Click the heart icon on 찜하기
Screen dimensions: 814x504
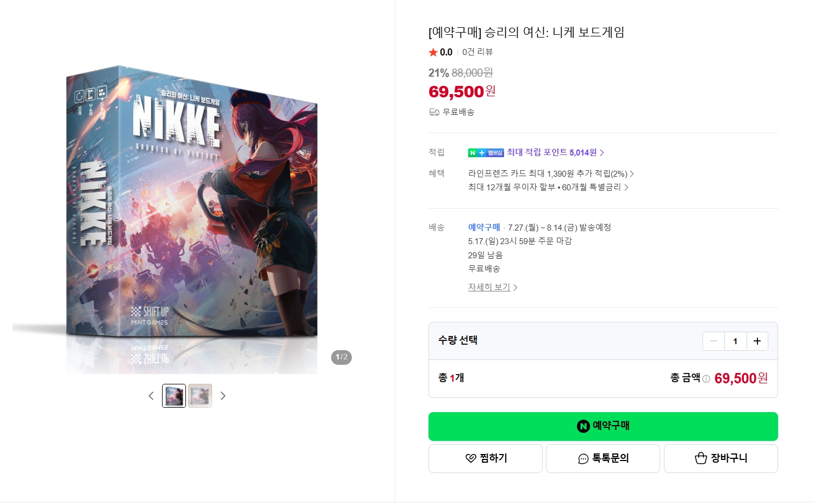(x=471, y=458)
